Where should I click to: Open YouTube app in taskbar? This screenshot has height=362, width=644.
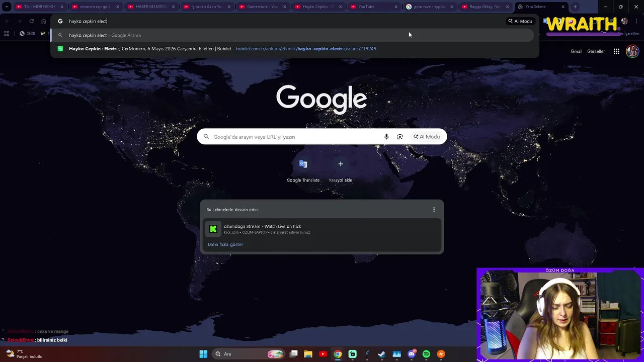point(323,354)
